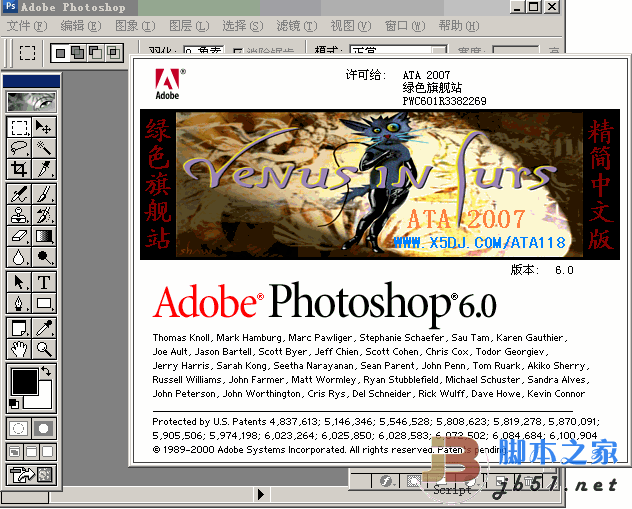
Task: Select the Pen tool
Action: click(x=19, y=303)
